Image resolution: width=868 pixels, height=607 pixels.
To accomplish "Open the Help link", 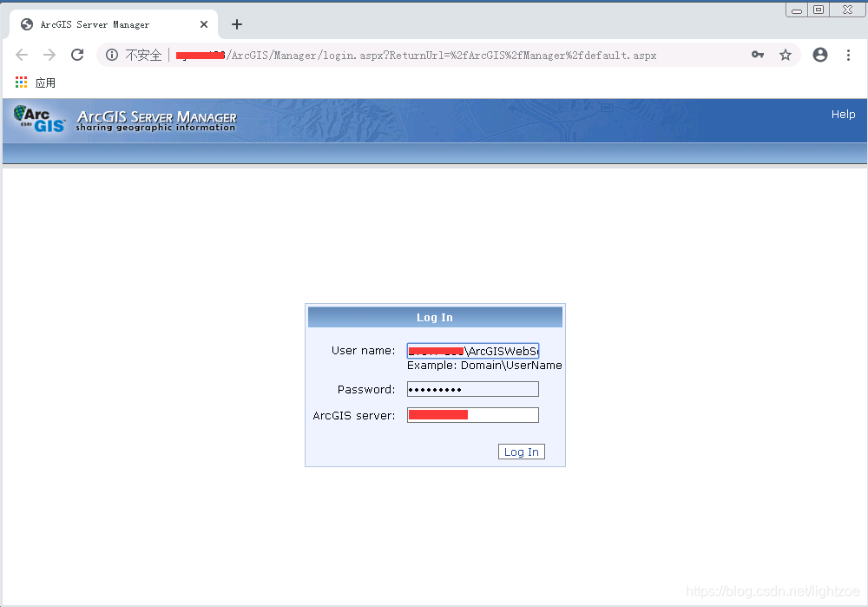I will point(843,114).
